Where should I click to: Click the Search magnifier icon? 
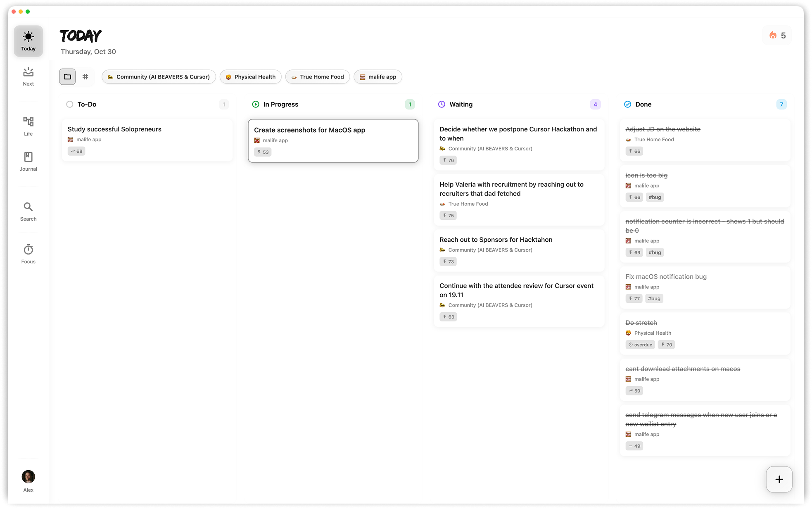pos(28,207)
